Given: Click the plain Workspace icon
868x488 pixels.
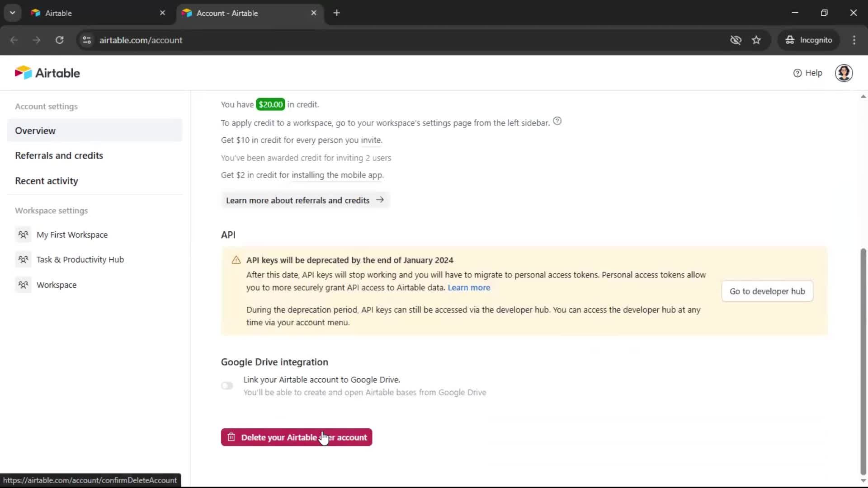Looking at the screenshot, I should pyautogui.click(x=23, y=285).
